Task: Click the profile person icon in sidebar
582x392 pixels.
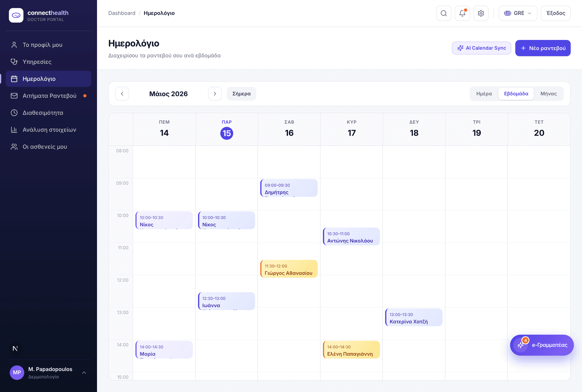Action: coord(14,45)
